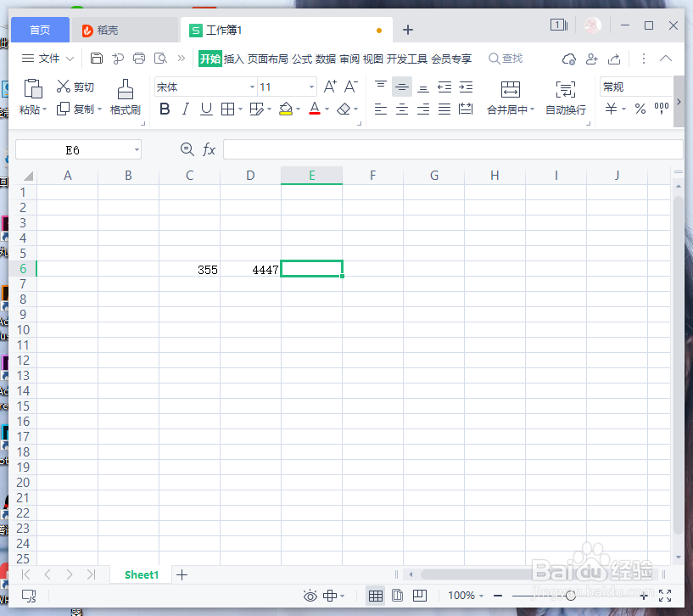Click Distributed alignment icon
693x616 pixels.
pos(466,109)
